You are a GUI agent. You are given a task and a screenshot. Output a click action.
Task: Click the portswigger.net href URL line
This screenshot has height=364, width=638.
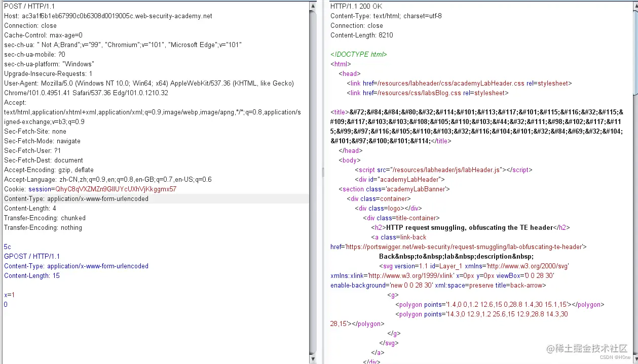pos(459,247)
